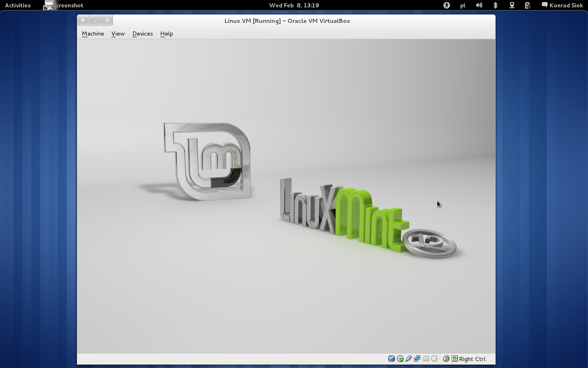
Task: Close the Linux VM VirtualBox window
Action: [x=83, y=20]
